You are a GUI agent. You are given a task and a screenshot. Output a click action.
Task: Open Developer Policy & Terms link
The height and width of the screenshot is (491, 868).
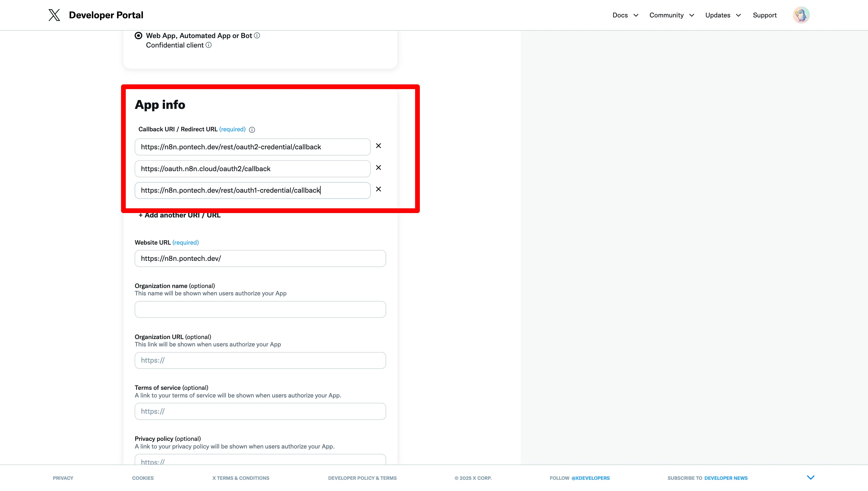click(x=362, y=478)
